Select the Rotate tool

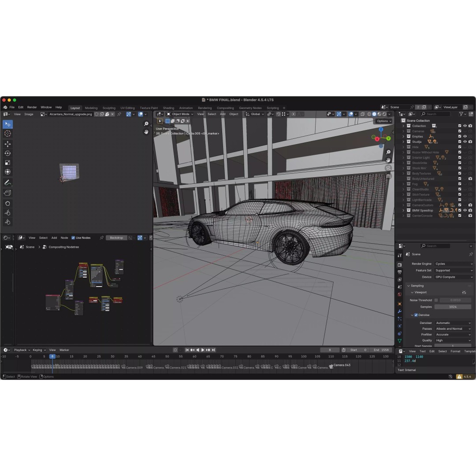pyautogui.click(x=7, y=153)
